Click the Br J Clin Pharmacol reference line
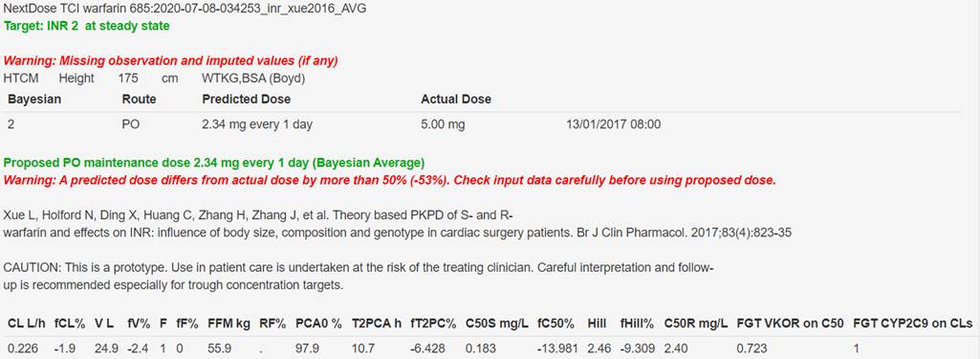 (x=398, y=233)
